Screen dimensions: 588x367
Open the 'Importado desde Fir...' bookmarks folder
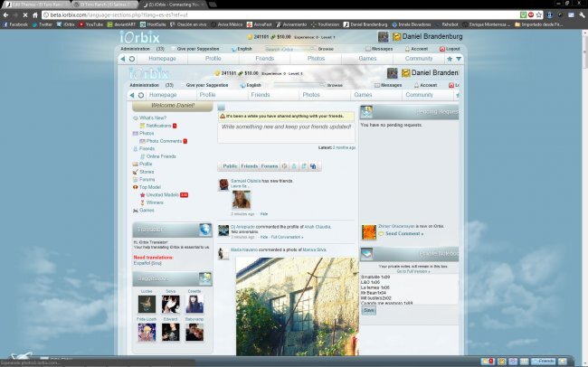[x=538, y=24]
